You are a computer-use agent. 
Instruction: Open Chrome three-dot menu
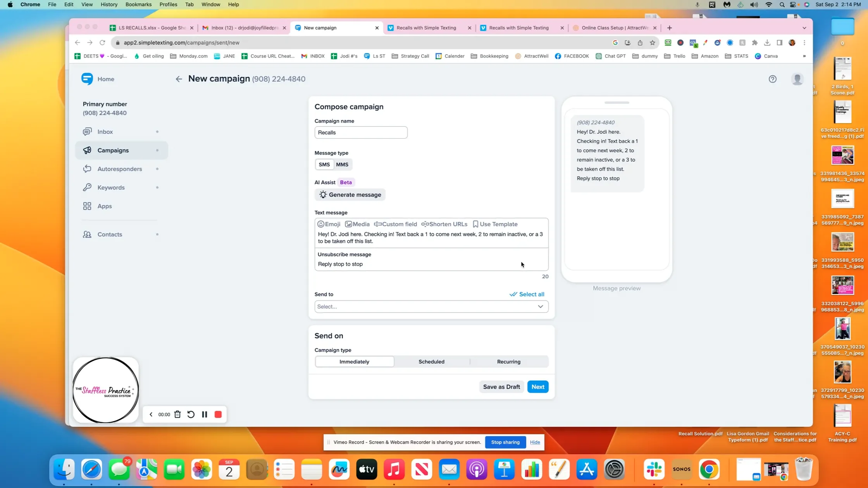pyautogui.click(x=804, y=43)
